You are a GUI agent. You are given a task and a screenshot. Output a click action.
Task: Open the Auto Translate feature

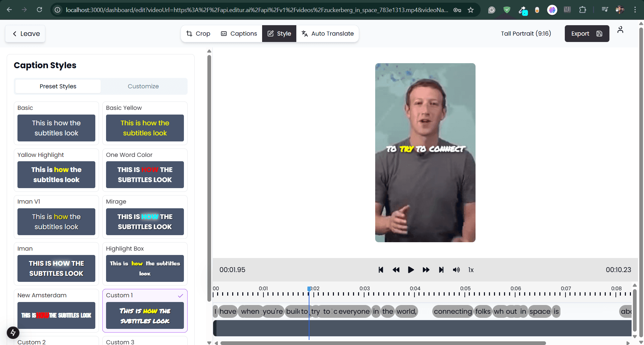coord(328,34)
